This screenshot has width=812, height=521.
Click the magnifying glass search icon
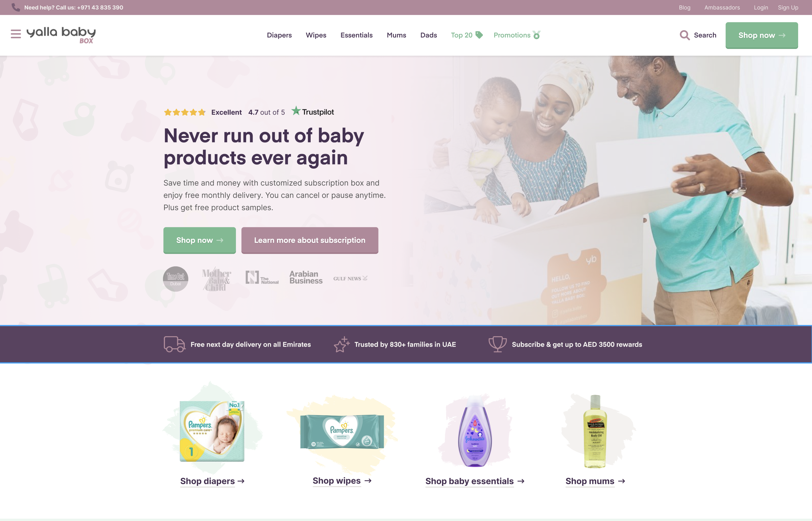click(x=685, y=35)
